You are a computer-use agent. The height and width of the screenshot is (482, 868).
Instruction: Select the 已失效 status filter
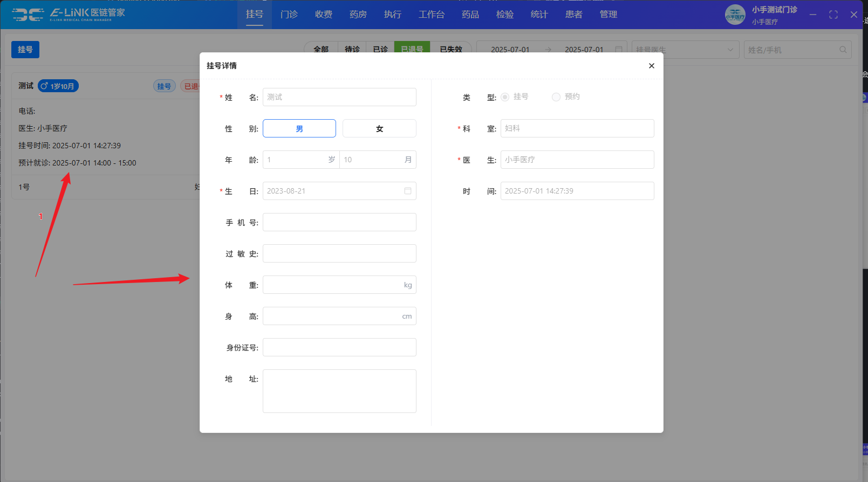(x=450, y=49)
